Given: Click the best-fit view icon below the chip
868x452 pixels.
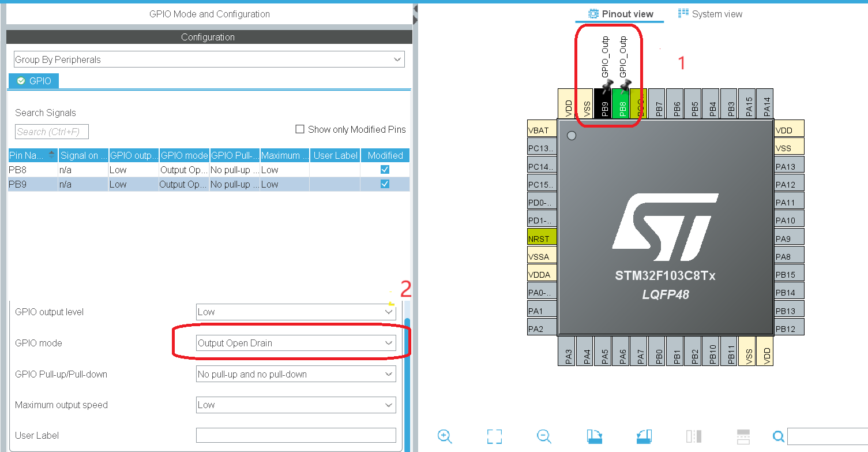Looking at the screenshot, I should 494,437.
